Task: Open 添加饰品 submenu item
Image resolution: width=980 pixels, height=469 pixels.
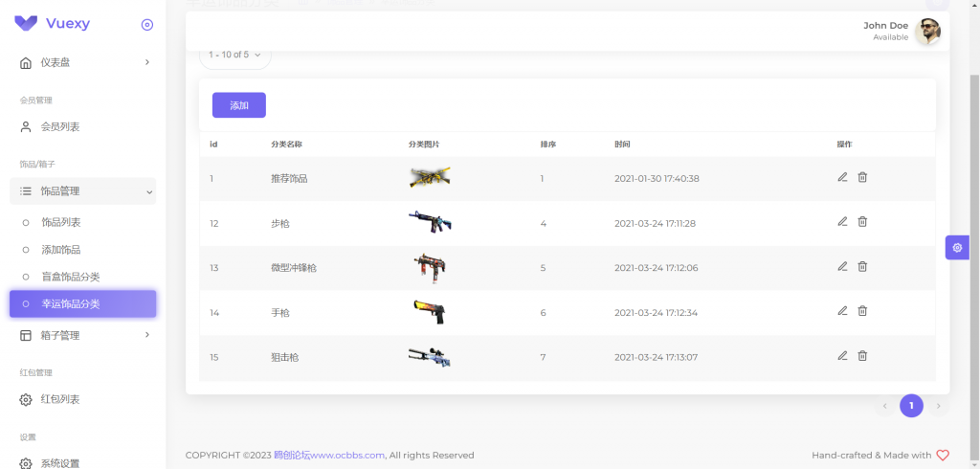Action: coord(83,250)
